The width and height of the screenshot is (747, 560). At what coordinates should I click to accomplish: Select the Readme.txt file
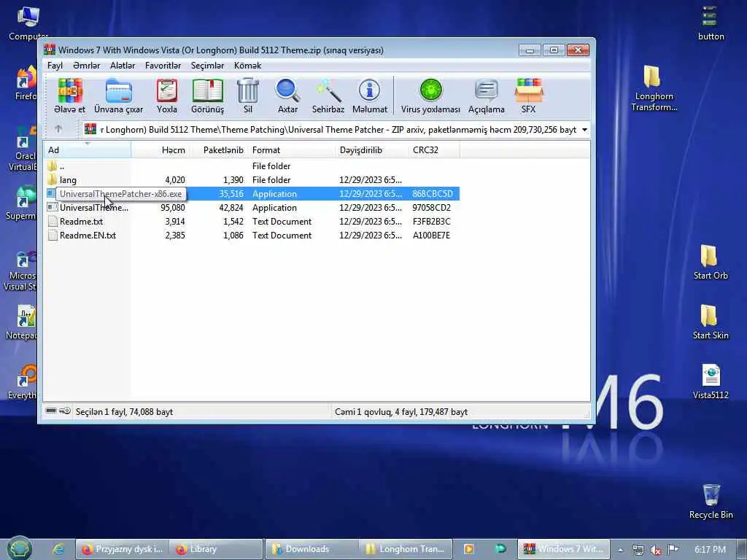[252, 221]
